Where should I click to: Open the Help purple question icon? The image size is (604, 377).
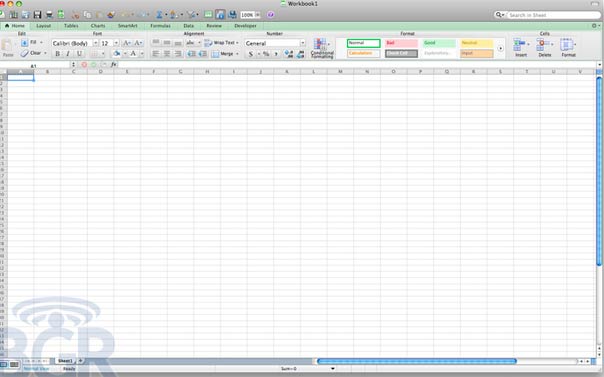270,15
